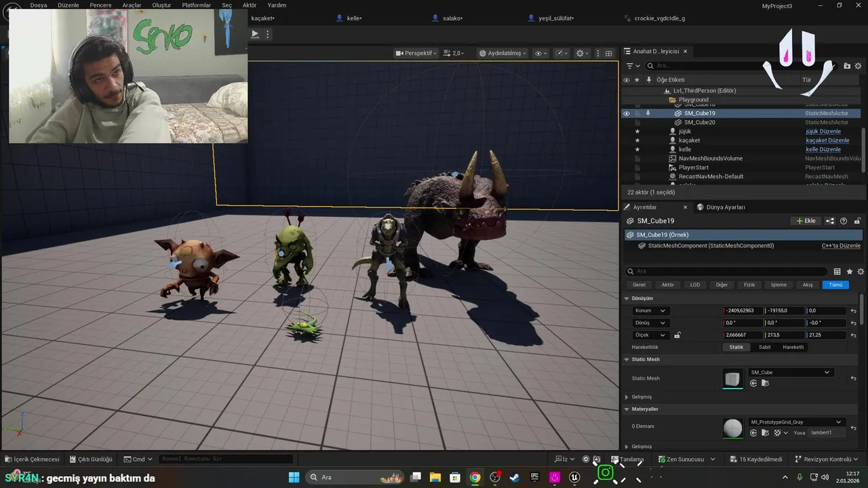Viewport: 868px width, 488px height.
Task: Show only favorites star in details
Action: click(850, 271)
